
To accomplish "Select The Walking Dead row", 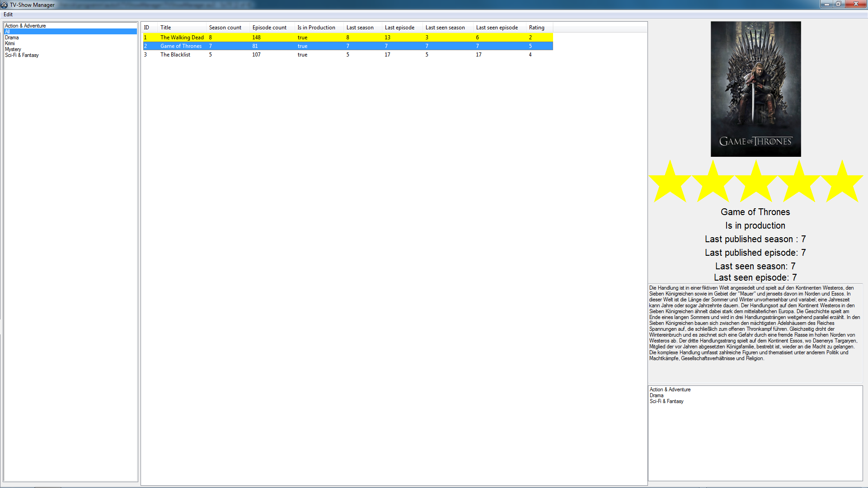I will (182, 38).
